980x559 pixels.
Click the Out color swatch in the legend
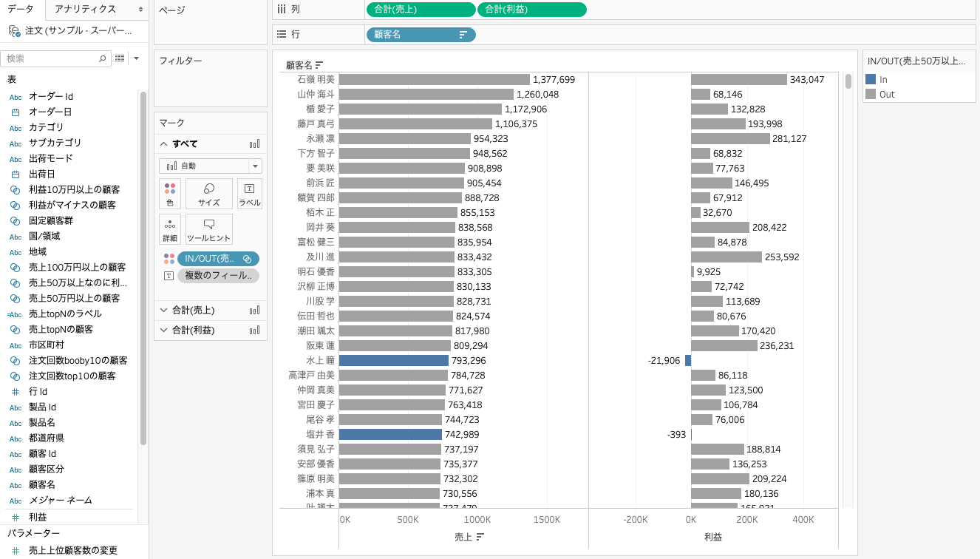871,94
